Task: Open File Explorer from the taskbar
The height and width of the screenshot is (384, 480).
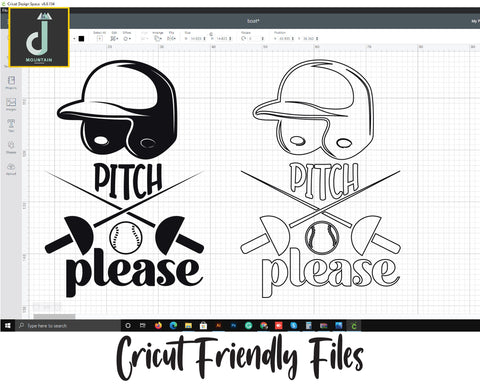Action: tap(188, 325)
